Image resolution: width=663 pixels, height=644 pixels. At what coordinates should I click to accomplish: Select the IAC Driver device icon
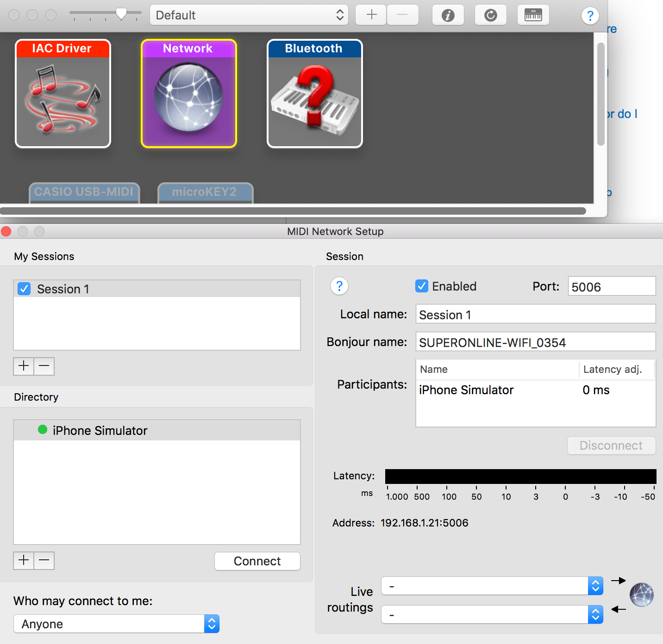(63, 95)
